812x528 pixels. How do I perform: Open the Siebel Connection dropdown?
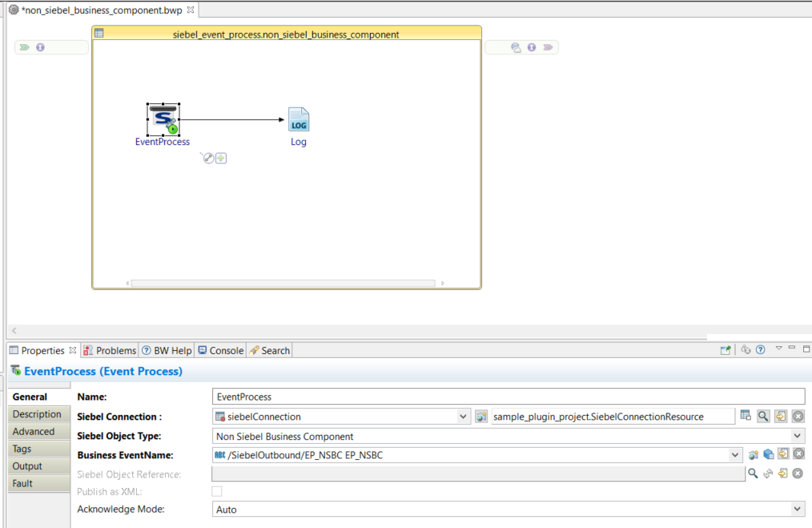point(463,417)
